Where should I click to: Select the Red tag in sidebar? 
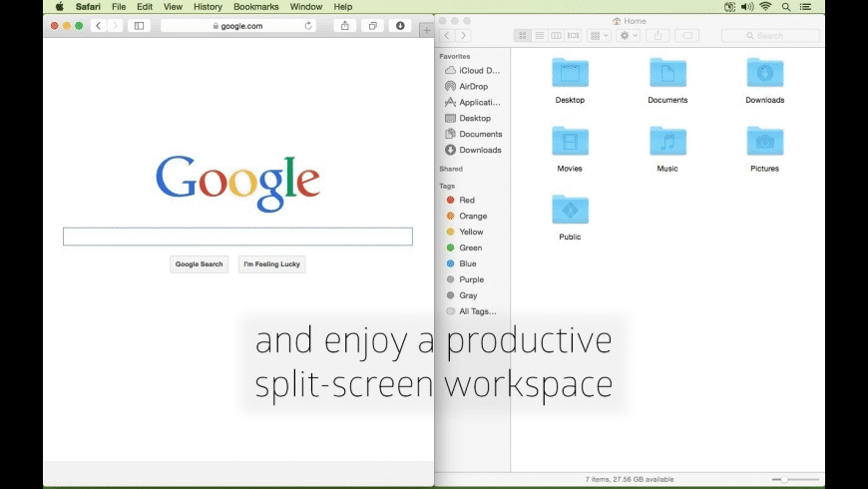click(466, 201)
